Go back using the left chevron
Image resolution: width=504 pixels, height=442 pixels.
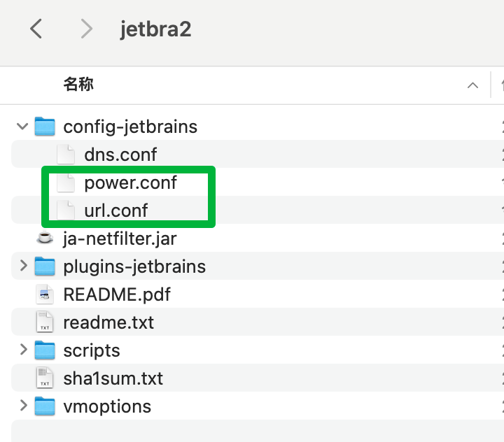click(36, 29)
